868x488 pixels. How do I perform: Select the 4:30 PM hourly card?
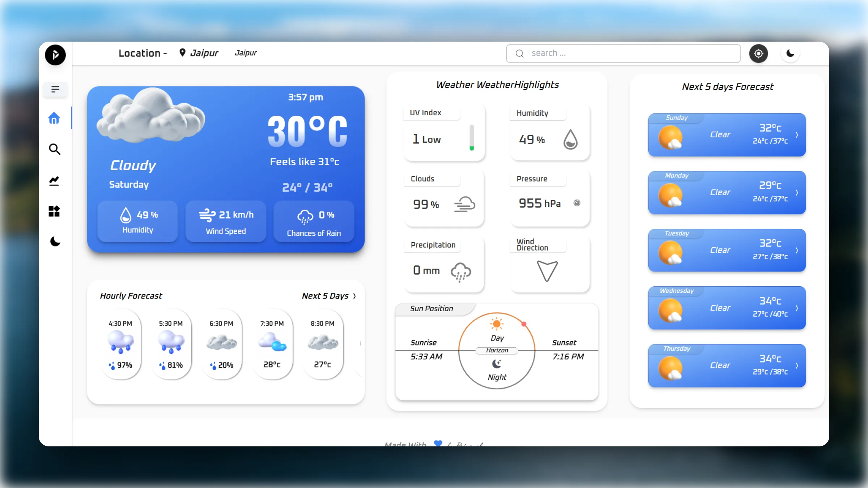coord(120,343)
